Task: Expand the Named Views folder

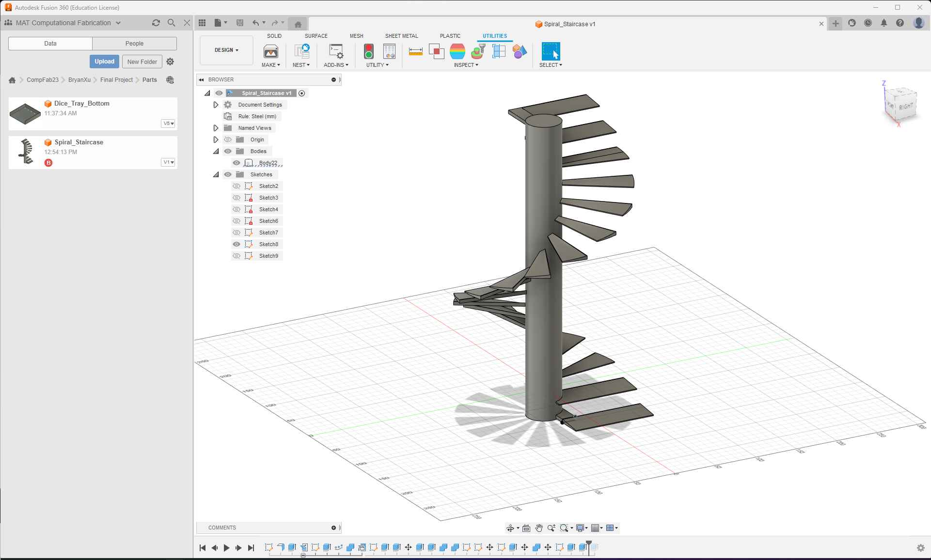Action: pyautogui.click(x=216, y=127)
